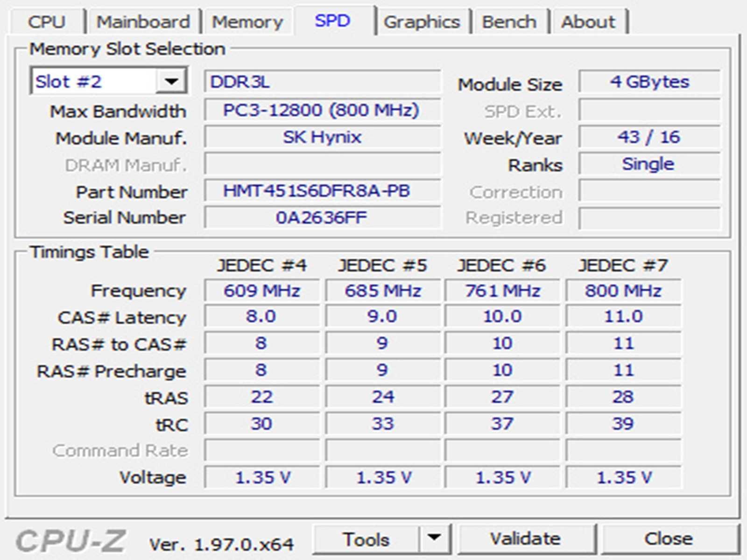Open the Mainboard tab

[143, 22]
